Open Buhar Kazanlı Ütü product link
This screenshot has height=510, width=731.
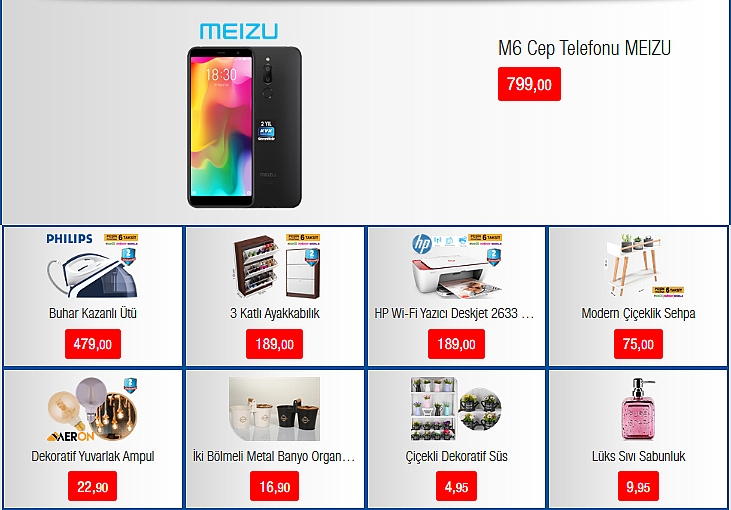pos(93,313)
